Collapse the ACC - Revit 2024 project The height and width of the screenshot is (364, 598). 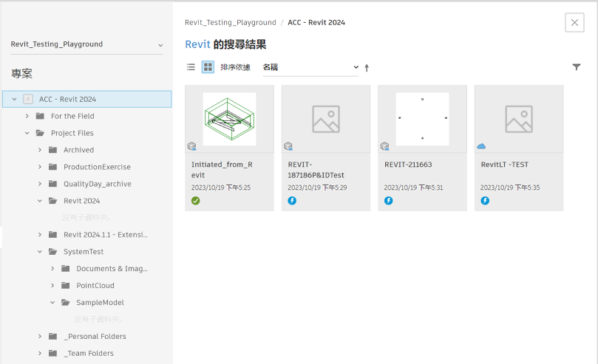pyautogui.click(x=14, y=99)
